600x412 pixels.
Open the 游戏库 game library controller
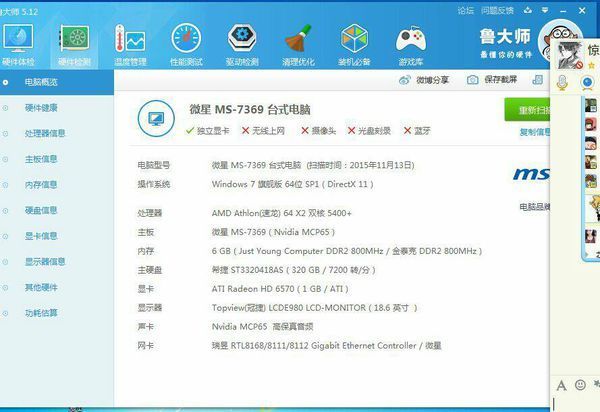pyautogui.click(x=411, y=44)
